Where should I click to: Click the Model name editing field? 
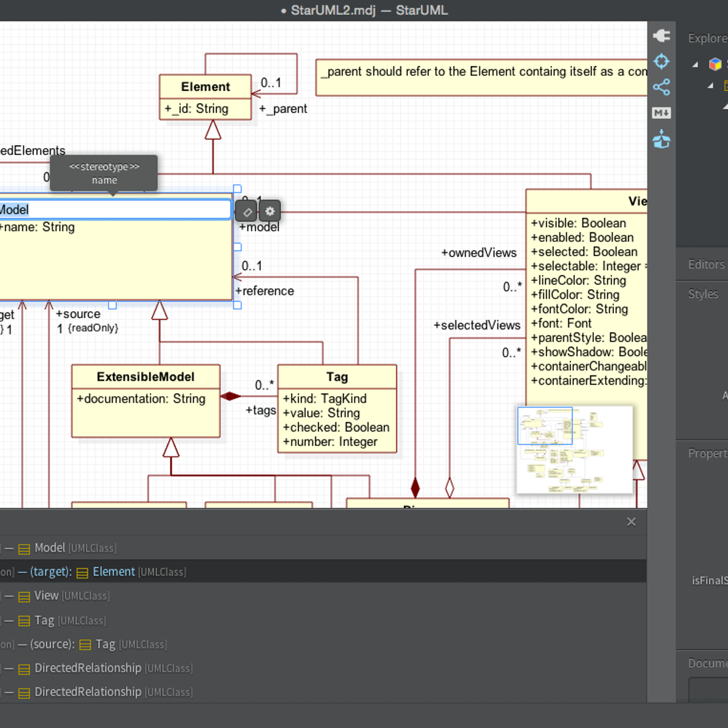[115, 209]
